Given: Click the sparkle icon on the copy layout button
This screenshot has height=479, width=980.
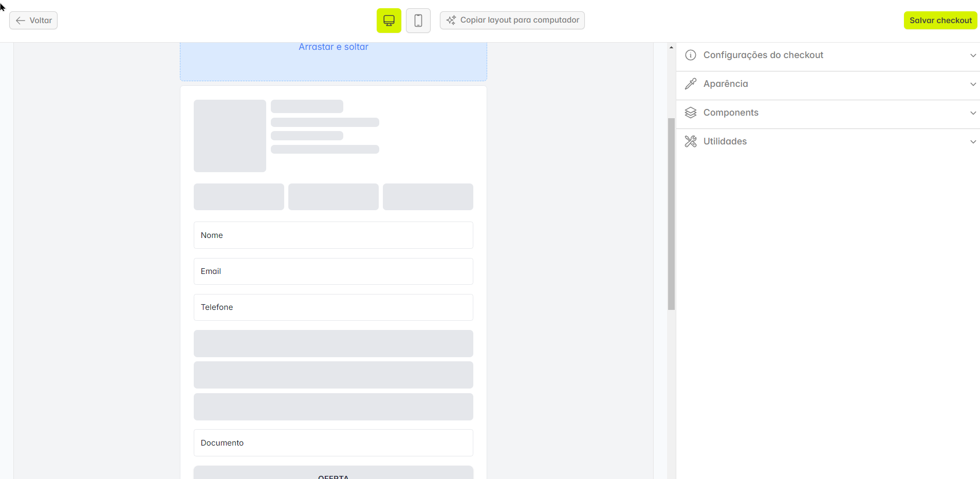Looking at the screenshot, I should [451, 20].
